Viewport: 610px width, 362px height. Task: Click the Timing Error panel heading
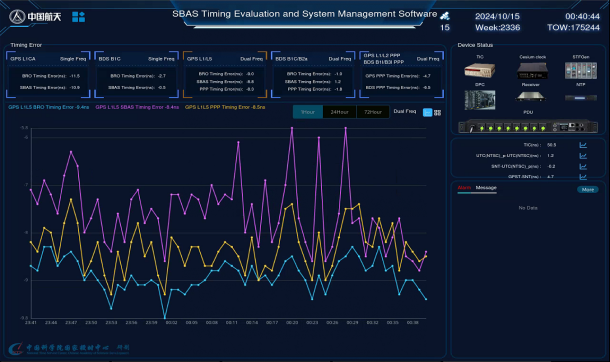pos(26,45)
